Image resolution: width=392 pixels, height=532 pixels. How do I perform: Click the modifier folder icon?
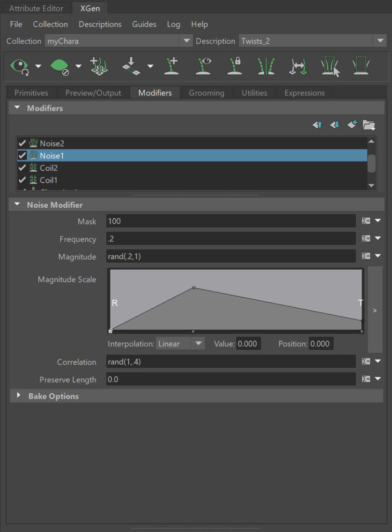click(x=369, y=125)
